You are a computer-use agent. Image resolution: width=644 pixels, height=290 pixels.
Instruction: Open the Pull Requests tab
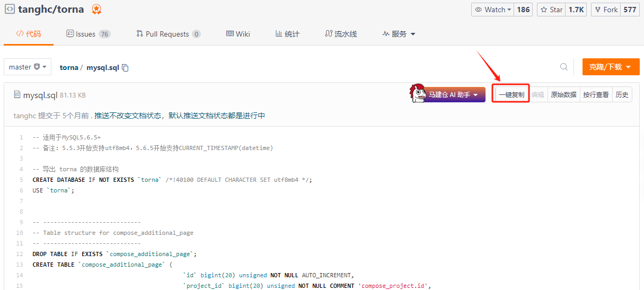[x=169, y=34]
